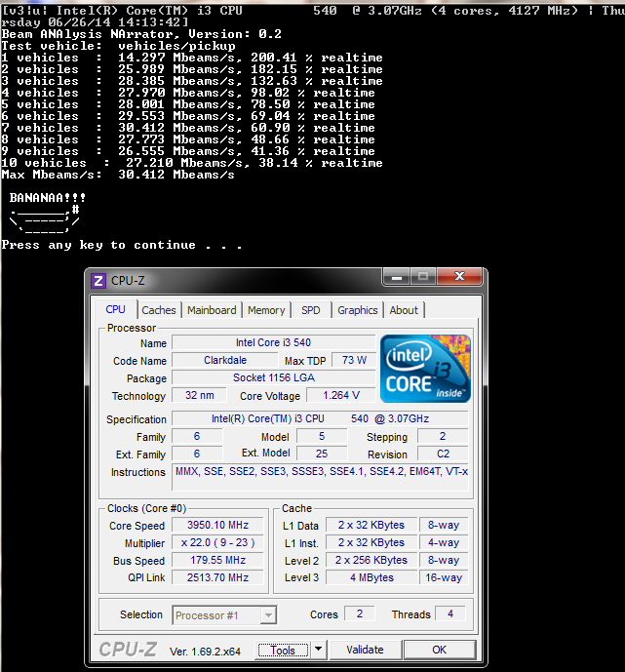Switch to the Mainboard tab
625x672 pixels.
(x=212, y=310)
